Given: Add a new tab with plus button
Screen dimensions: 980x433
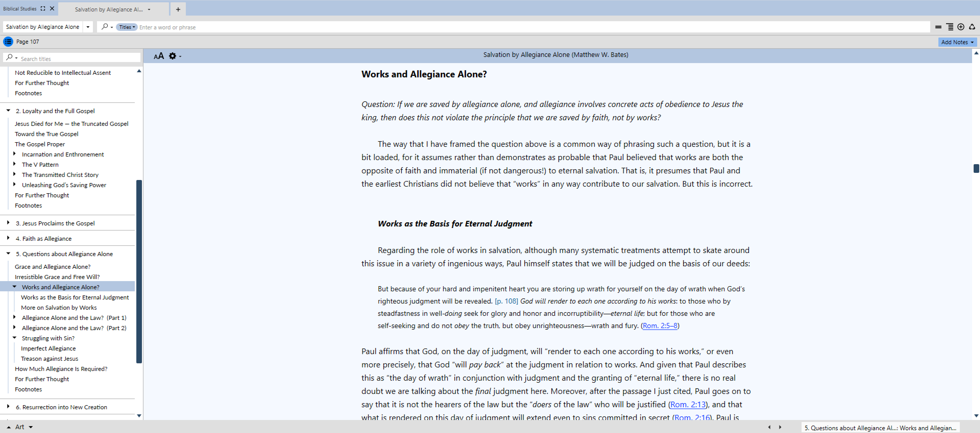Looking at the screenshot, I should [x=178, y=9].
